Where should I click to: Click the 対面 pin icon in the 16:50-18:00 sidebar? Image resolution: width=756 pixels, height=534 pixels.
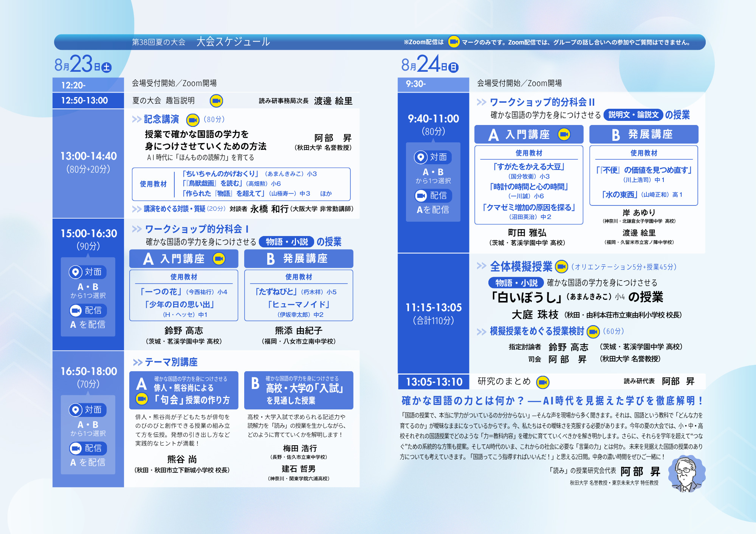pos(76,410)
